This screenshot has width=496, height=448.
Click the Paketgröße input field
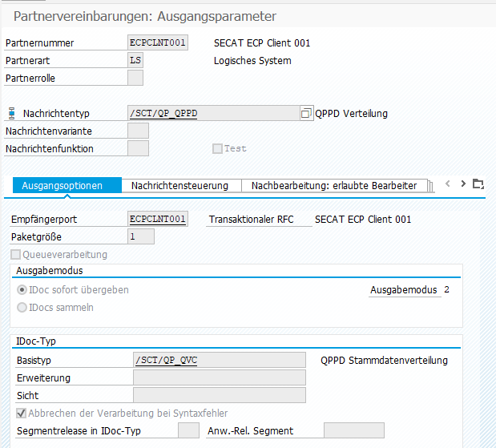point(141,237)
